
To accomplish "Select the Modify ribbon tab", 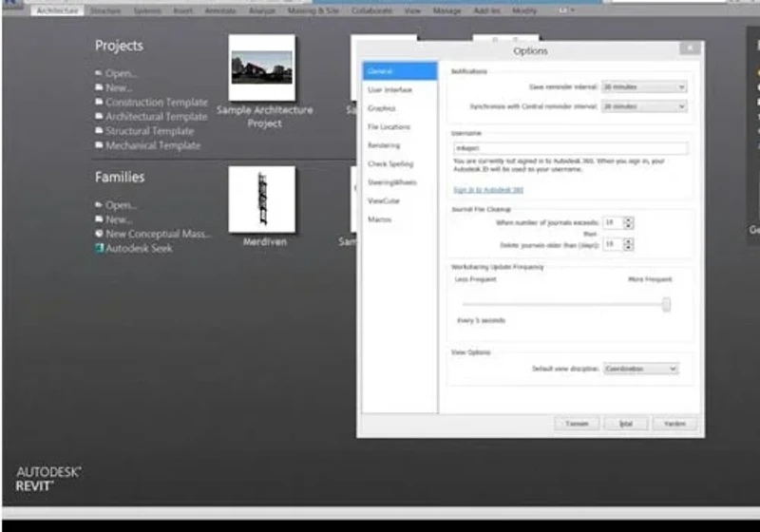I will point(524,10).
